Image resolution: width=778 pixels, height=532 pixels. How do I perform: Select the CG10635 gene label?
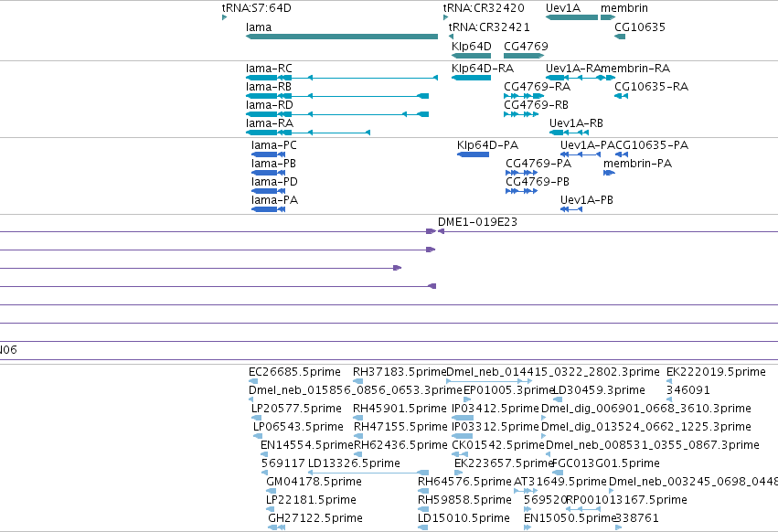[x=640, y=27]
